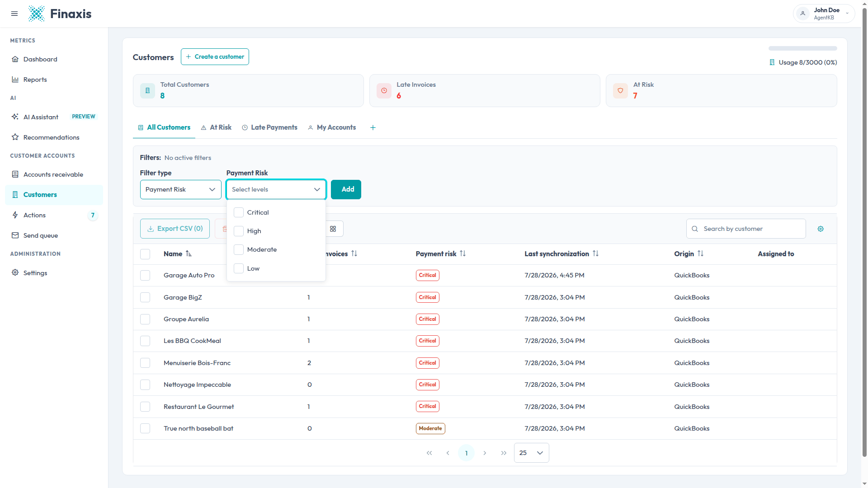
Task: Click Groupe Aurelia's QuickBooks origin cell
Action: click(x=692, y=319)
